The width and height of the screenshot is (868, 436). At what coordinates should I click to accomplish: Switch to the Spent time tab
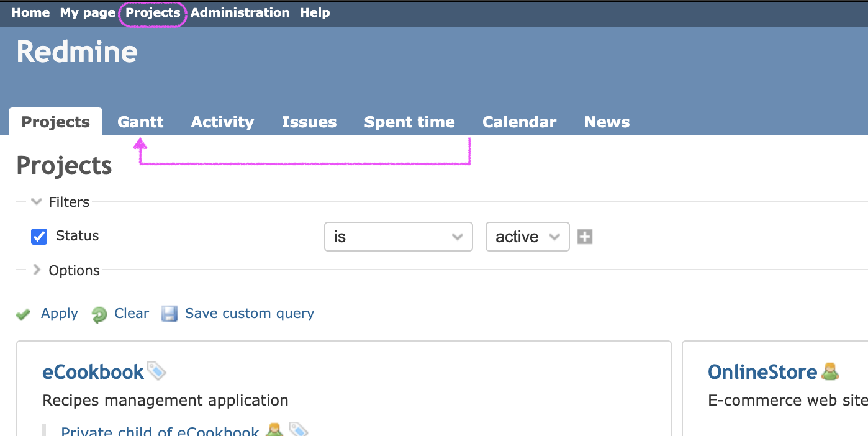tap(409, 122)
